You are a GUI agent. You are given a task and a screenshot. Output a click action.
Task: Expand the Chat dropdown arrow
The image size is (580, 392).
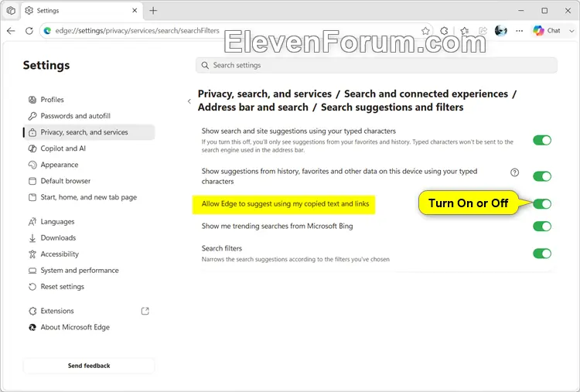[571, 31]
